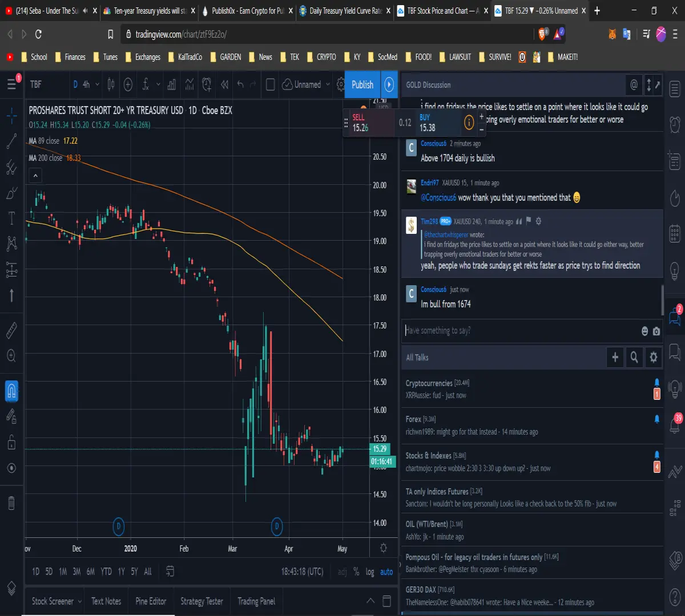The image size is (685, 616).
Task: Toggle the log scale option
Action: tap(370, 572)
